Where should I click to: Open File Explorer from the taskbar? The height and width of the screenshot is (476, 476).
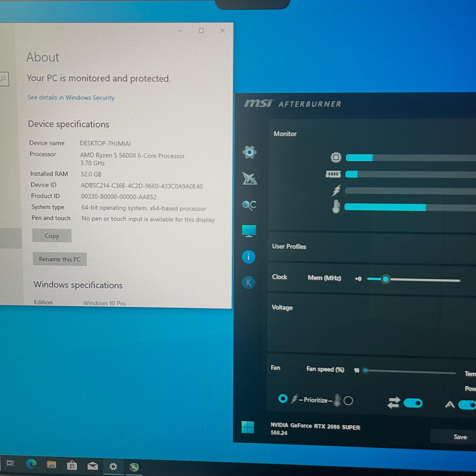coord(52,465)
